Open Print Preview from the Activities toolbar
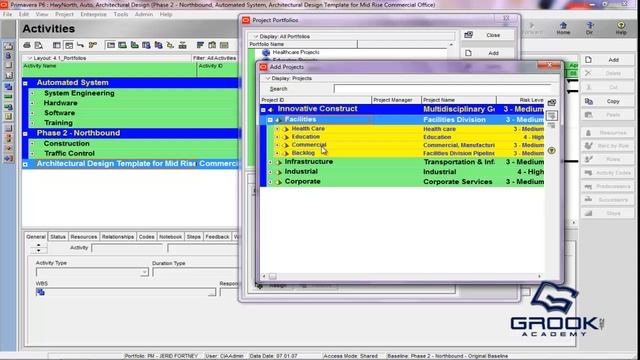The image size is (640, 360). (39, 45)
